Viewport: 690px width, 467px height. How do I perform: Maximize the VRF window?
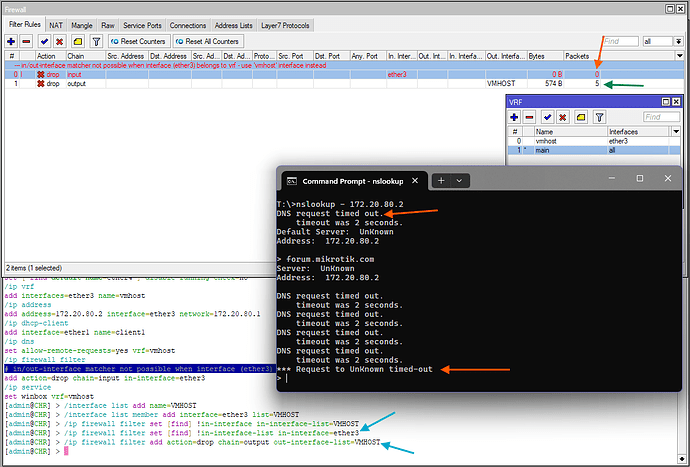tap(666, 102)
